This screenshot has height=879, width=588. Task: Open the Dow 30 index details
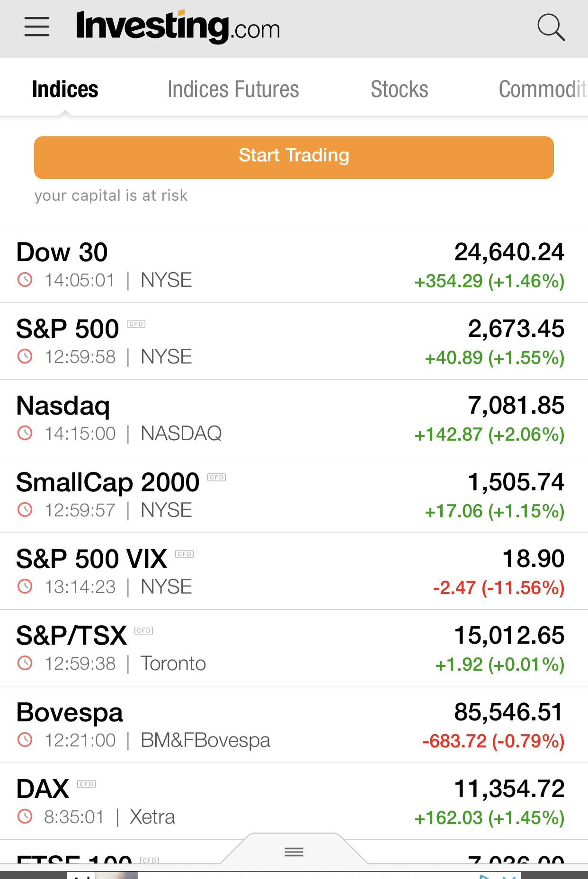[x=62, y=252]
